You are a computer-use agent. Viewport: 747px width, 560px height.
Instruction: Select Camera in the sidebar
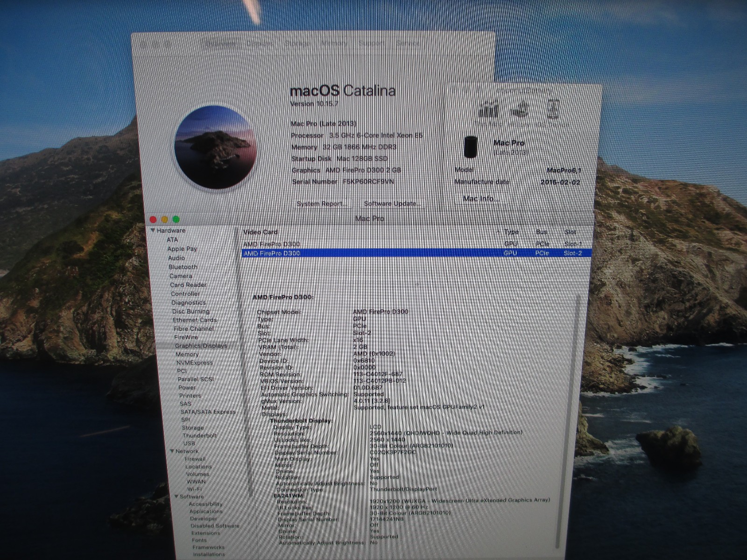[x=181, y=276]
